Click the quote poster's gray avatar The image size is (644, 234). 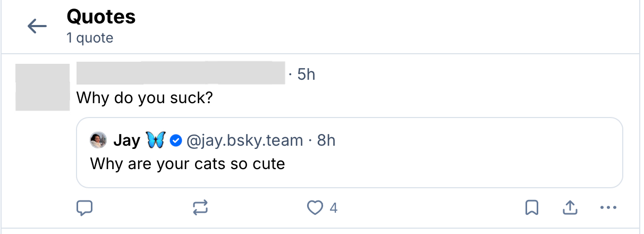43,87
